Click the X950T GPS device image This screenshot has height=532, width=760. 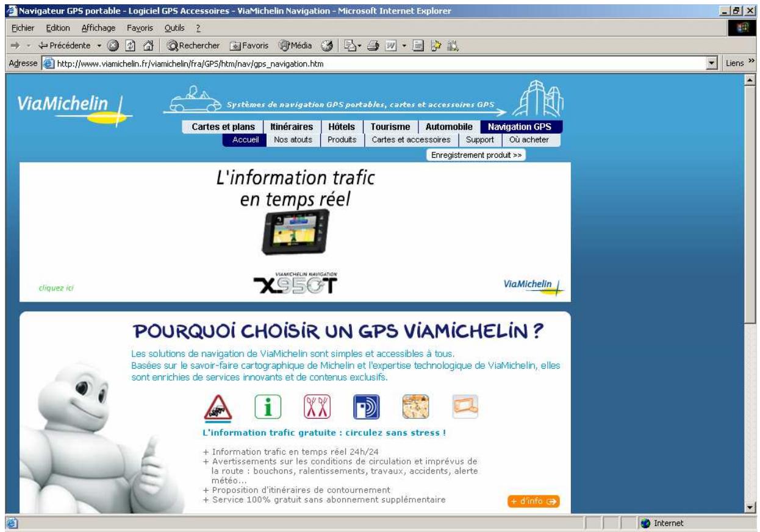[x=295, y=232]
